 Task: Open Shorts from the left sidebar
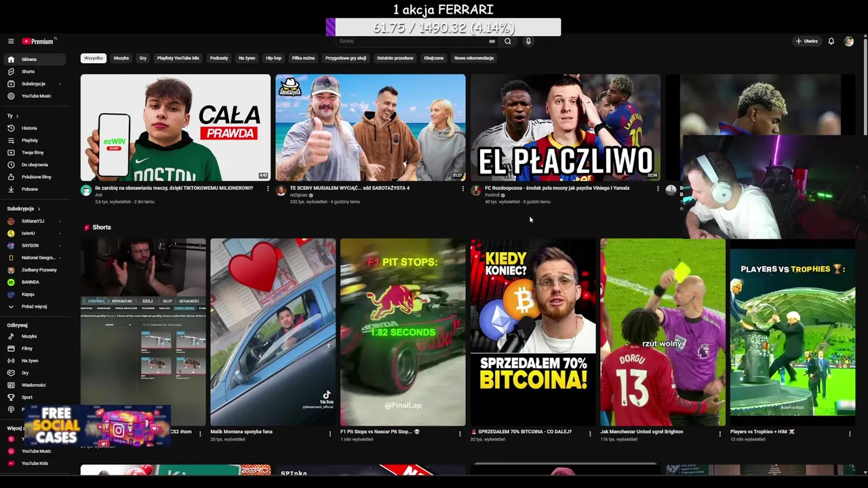35,72
